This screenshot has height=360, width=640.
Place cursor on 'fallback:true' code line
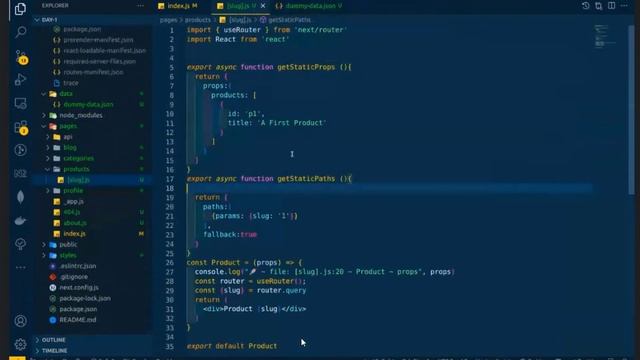pos(230,235)
